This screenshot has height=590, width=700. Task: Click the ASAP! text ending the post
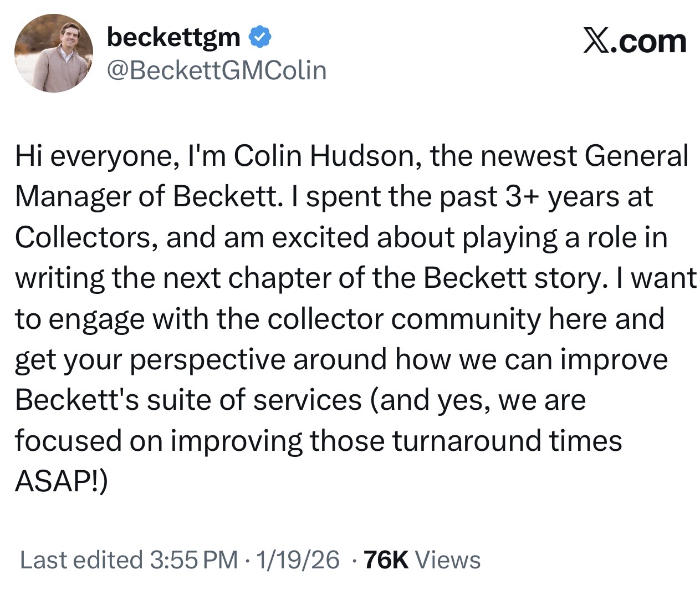click(61, 482)
